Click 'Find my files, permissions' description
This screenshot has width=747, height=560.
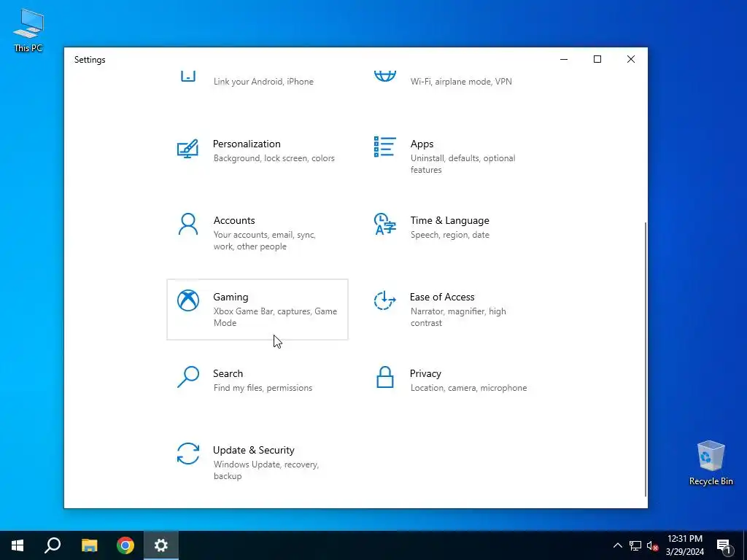click(x=263, y=388)
